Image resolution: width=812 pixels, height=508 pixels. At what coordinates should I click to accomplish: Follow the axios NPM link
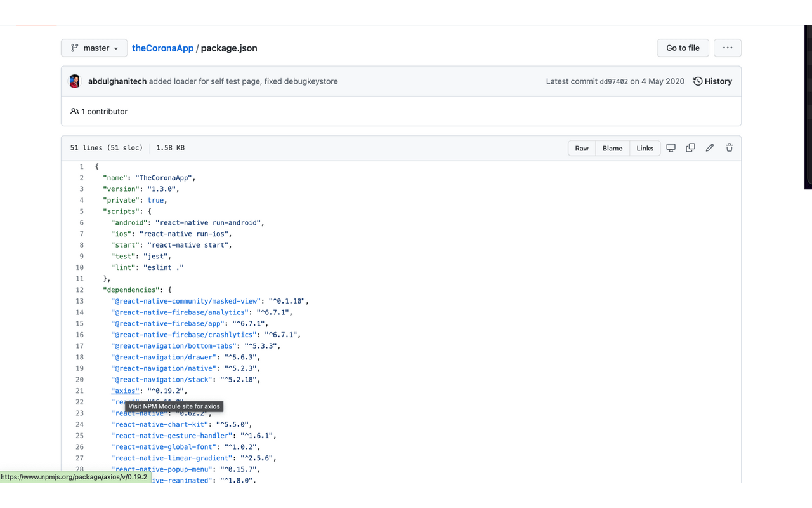pyautogui.click(x=126, y=391)
